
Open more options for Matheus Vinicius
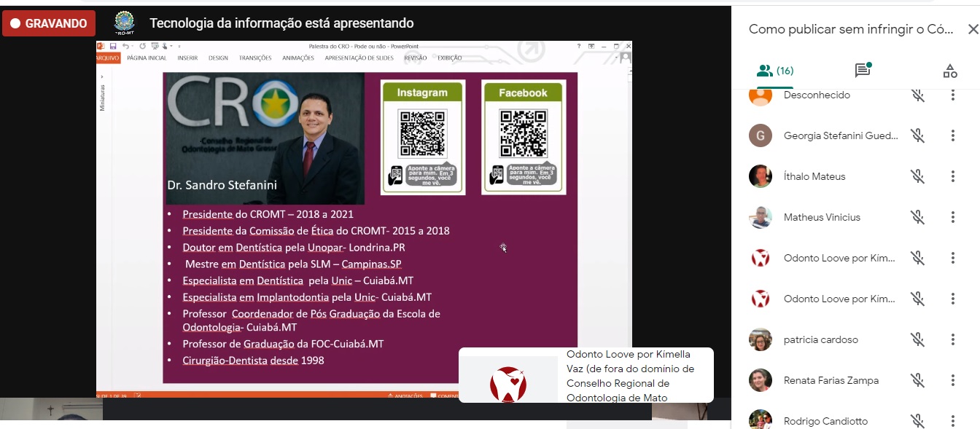tap(952, 217)
